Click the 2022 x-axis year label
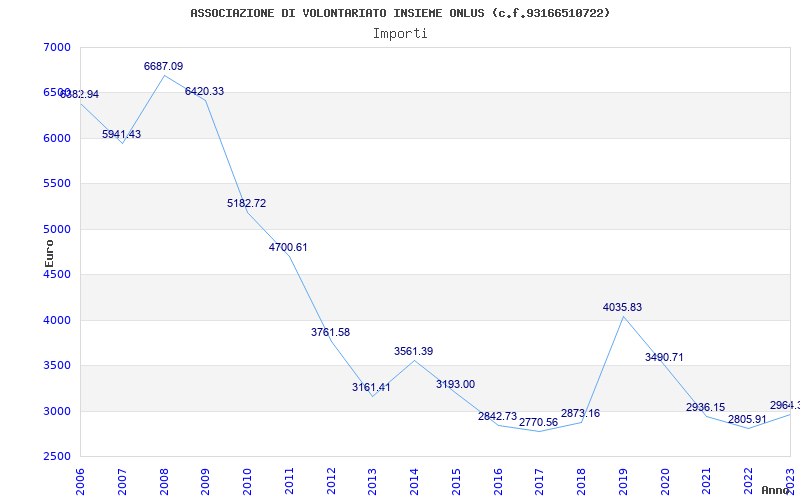Viewport: 800px width, 500px height. (x=748, y=481)
